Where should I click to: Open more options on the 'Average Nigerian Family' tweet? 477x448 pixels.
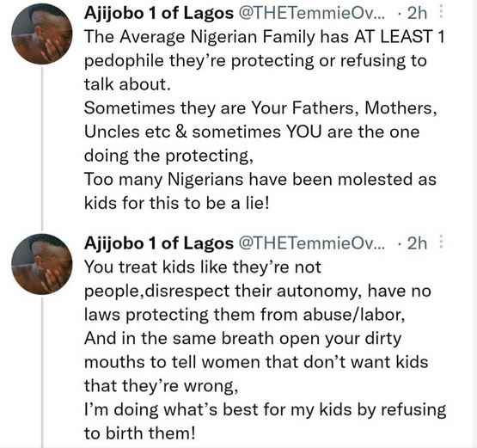[442, 13]
